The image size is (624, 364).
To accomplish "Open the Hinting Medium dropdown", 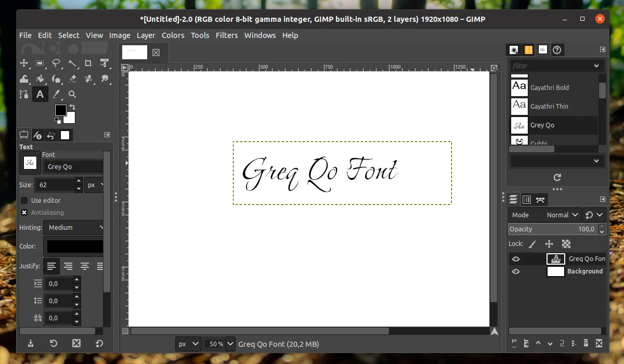I will coord(73,227).
